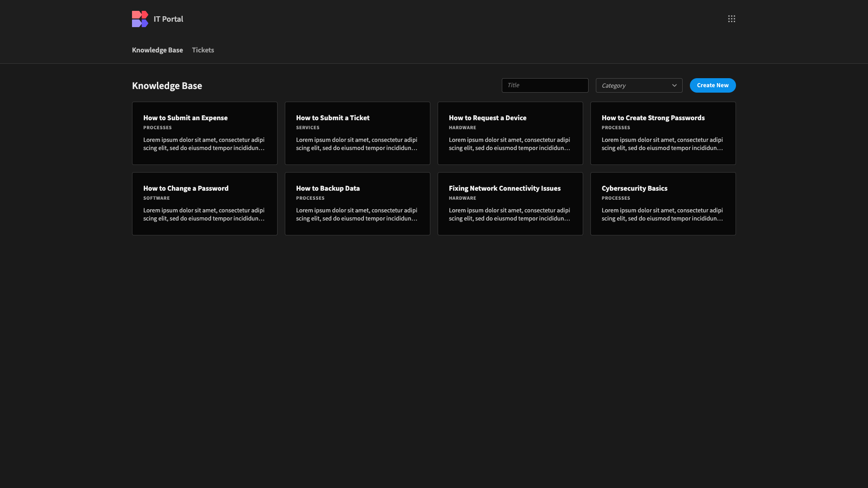Click the Knowledge Base page heading
Screen dimensions: 868x488
(x=167, y=85)
